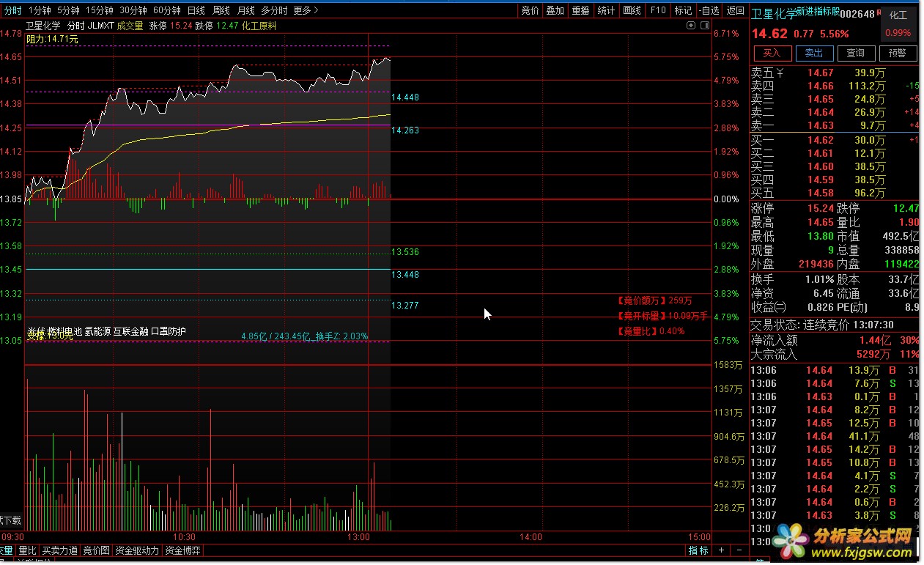Select the 量比 bottom tab
The width and height of the screenshot is (924, 565).
(27, 550)
